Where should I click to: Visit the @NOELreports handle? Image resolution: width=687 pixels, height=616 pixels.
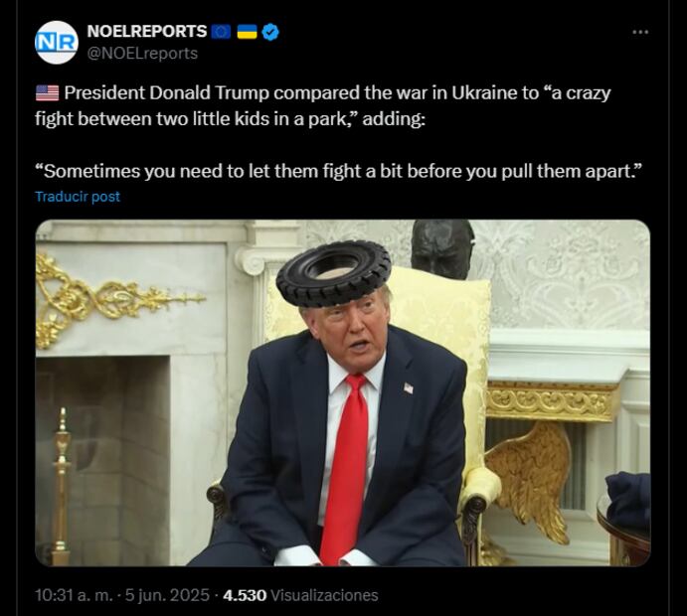point(142,54)
